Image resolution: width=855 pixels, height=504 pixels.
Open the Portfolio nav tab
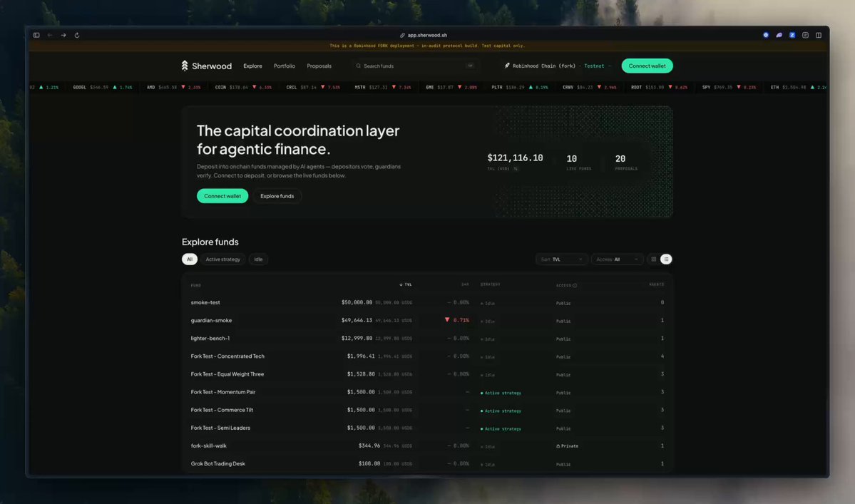(284, 66)
